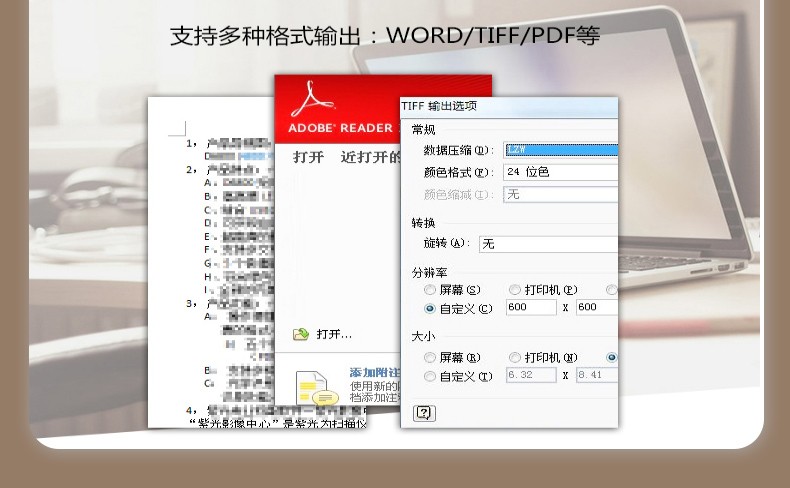Click the 紫光影像中心 line in Word document
This screenshot has height=488, width=790.
[x=278, y=423]
